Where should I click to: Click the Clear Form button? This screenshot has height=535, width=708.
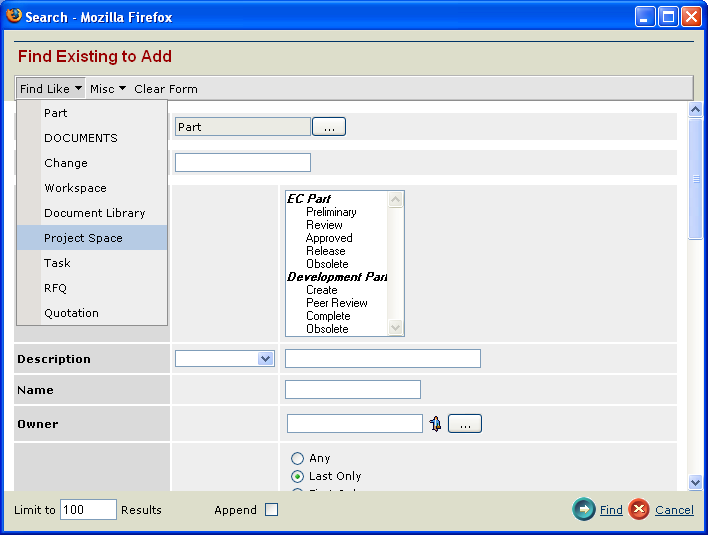[166, 89]
